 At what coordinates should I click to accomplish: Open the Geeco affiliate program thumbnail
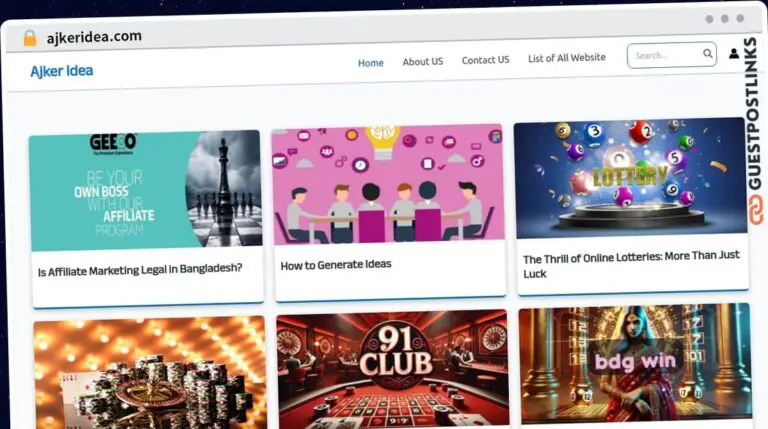point(145,190)
